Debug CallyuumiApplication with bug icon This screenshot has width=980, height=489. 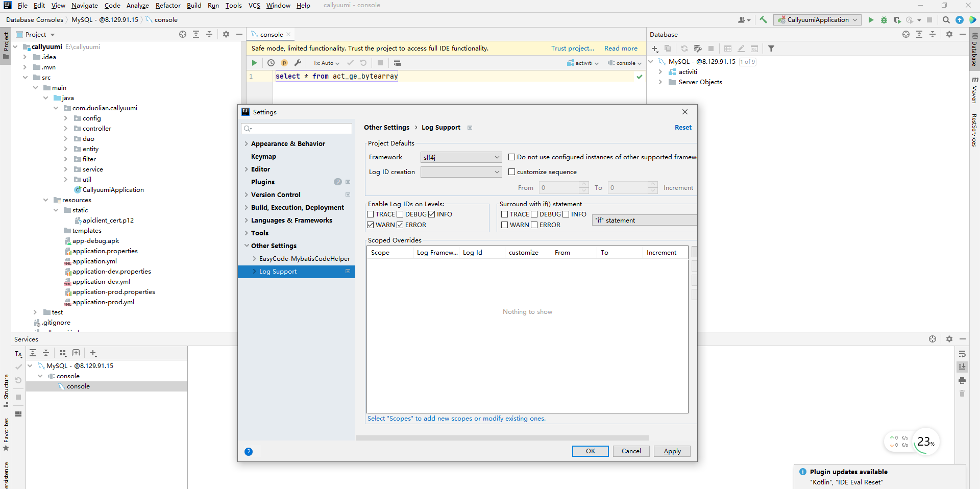click(x=884, y=20)
